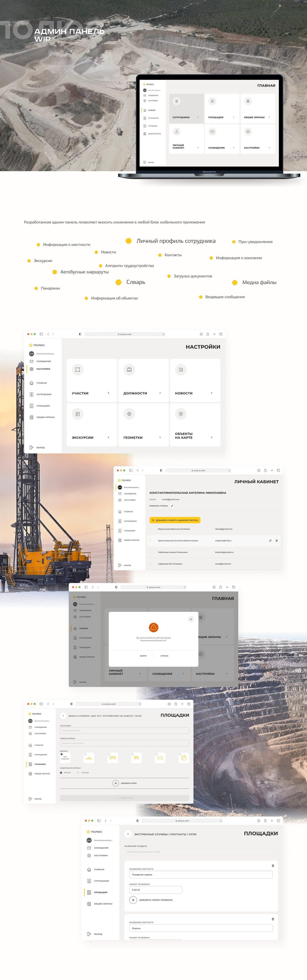307x980 pixels.
Task: Click Добавить нового администратора button
Action: click(x=175, y=520)
